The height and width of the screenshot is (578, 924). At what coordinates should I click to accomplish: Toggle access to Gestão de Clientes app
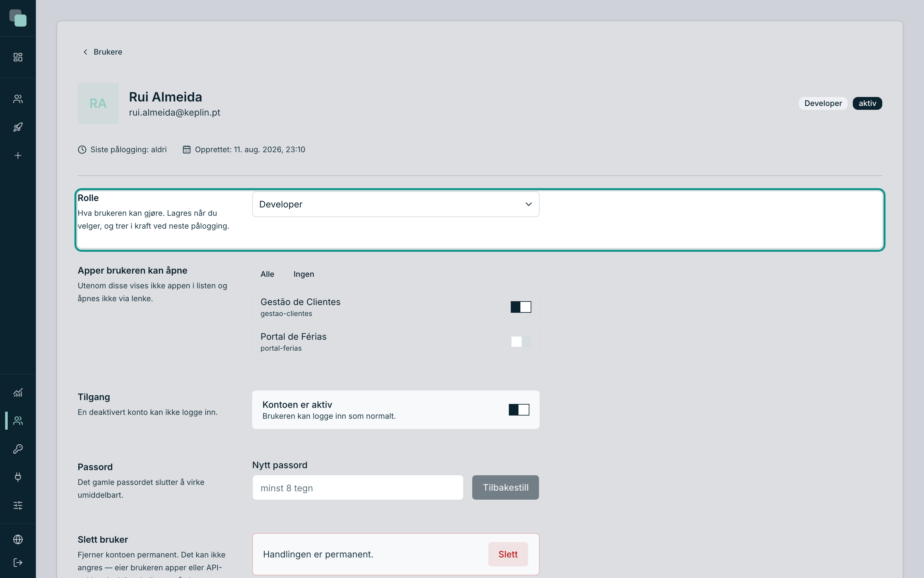(521, 307)
